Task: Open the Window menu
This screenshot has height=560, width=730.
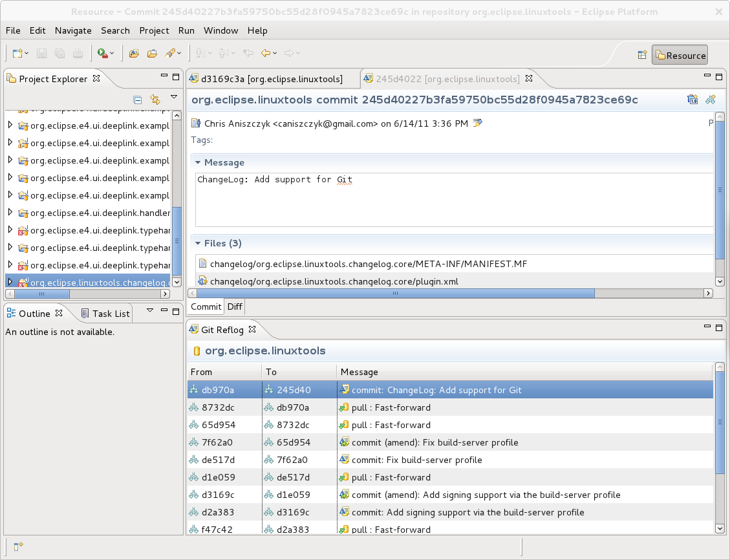Action: [220, 30]
